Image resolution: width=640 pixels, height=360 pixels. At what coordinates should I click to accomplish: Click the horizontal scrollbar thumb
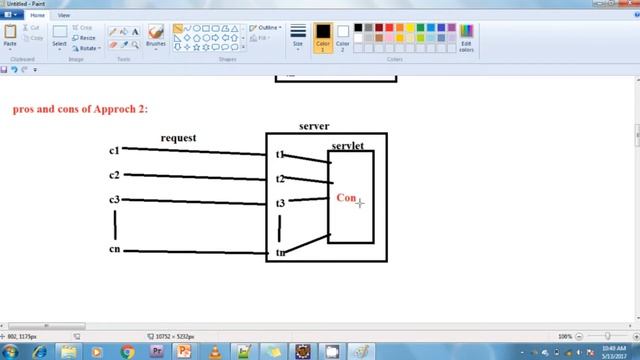click(47, 326)
